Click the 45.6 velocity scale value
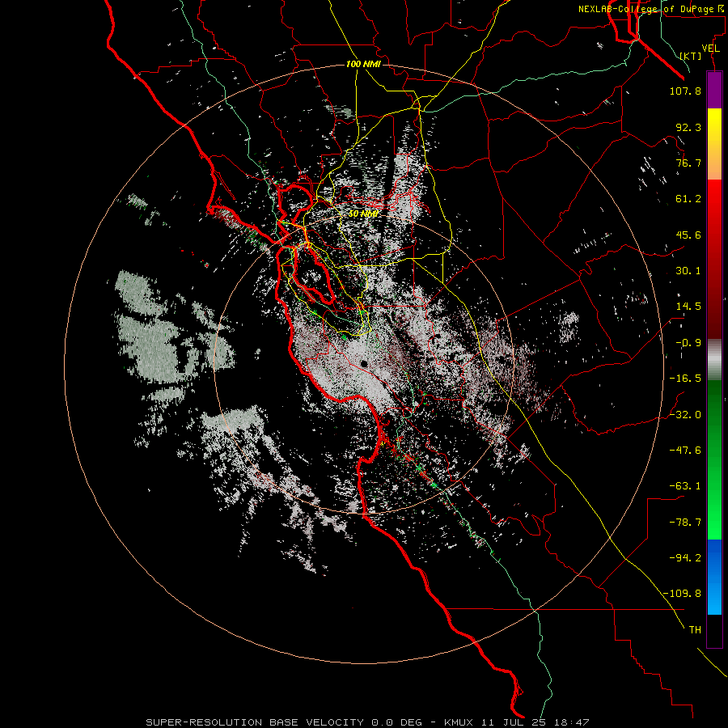 point(688,235)
